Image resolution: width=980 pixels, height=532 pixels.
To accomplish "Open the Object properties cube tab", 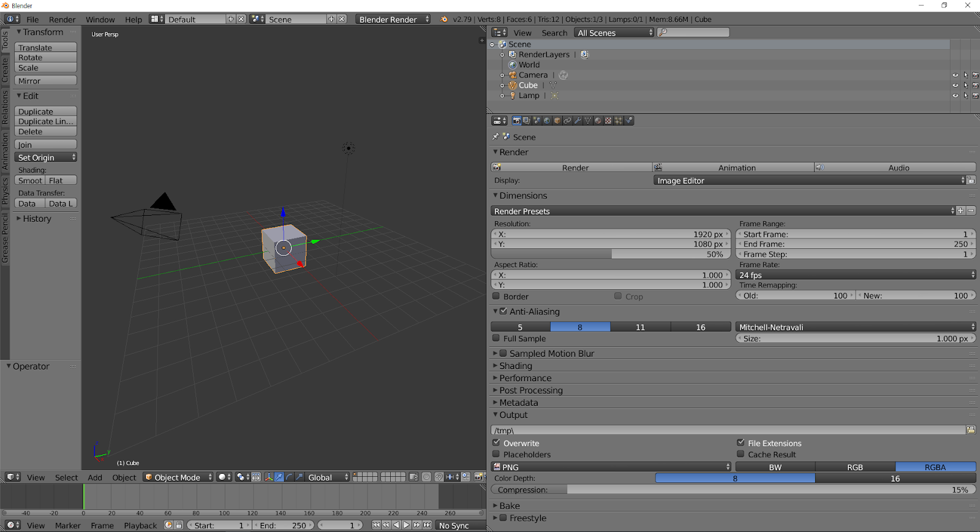I will pos(557,121).
